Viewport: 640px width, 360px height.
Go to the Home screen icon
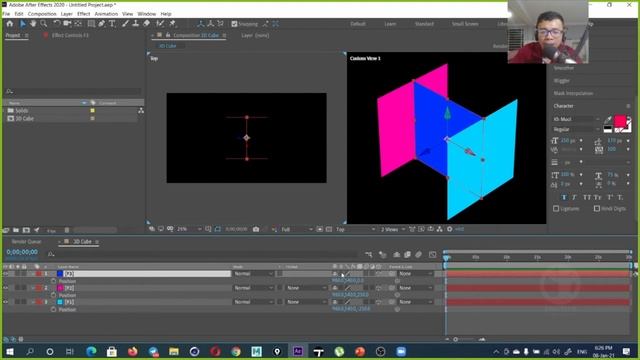pos(10,24)
